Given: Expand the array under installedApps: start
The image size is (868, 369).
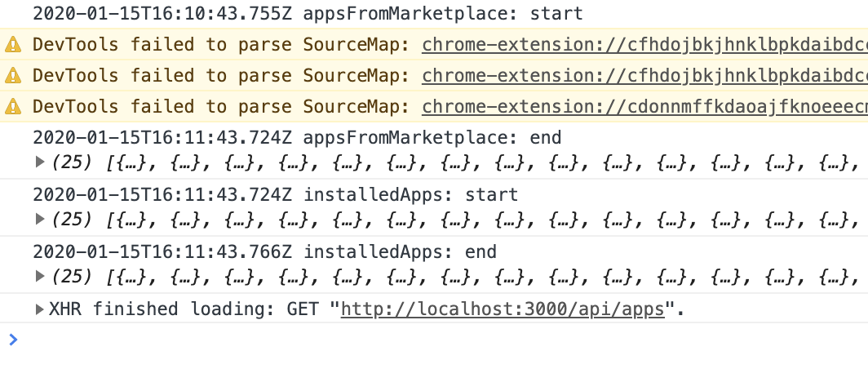Looking at the screenshot, I should (x=40, y=219).
